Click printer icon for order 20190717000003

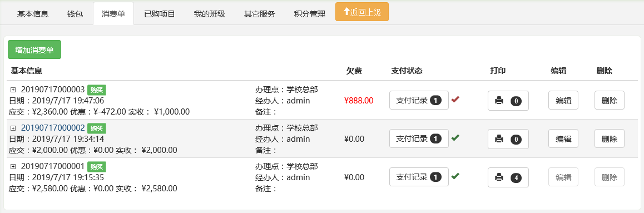[499, 101]
